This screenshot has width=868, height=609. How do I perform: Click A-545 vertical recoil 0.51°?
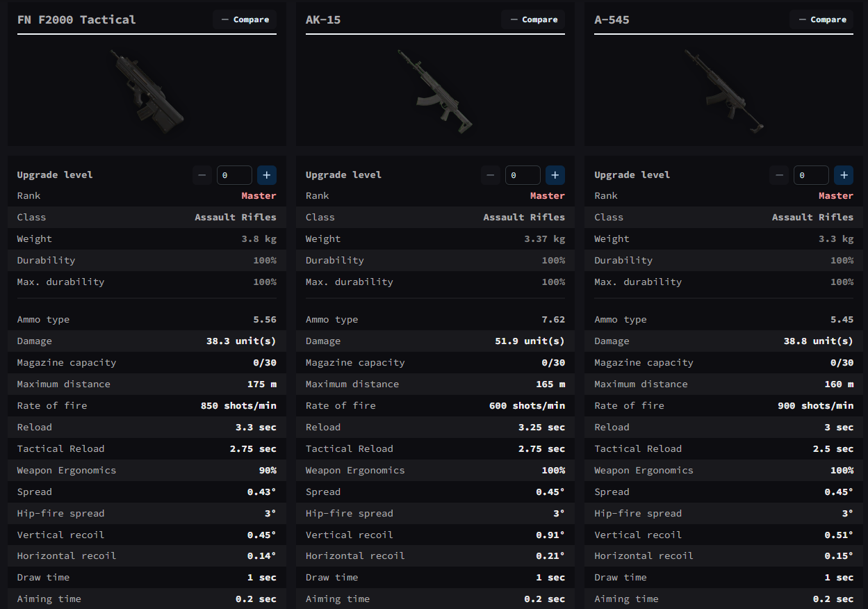839,535
